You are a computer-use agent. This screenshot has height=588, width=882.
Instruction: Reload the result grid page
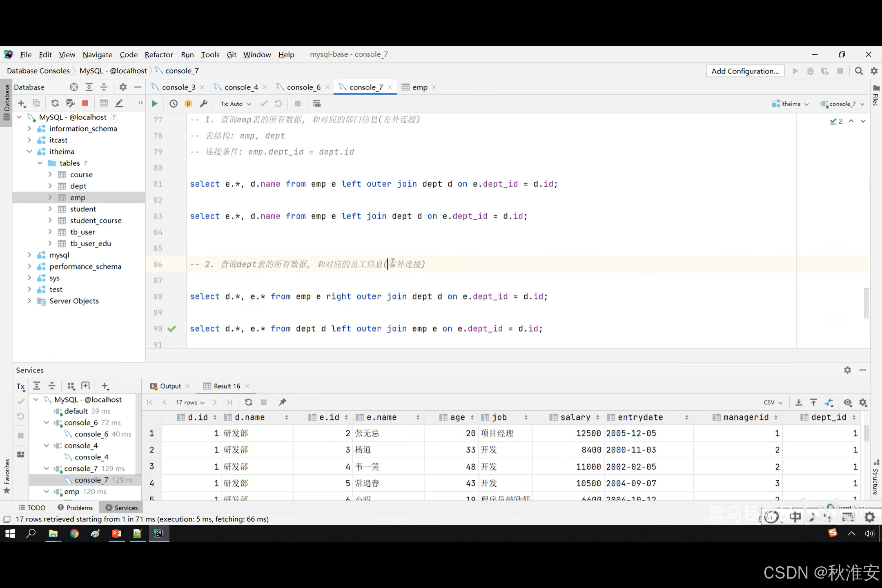[248, 402]
